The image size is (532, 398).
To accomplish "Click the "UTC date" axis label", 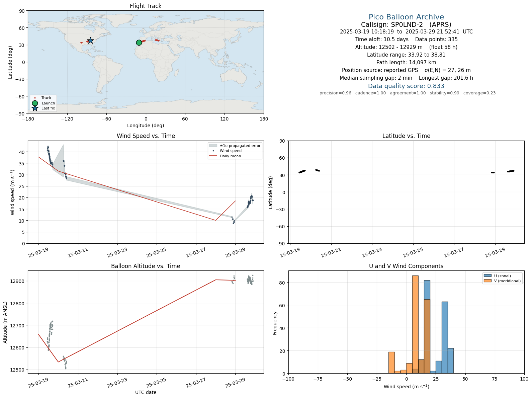I will 146,392.
